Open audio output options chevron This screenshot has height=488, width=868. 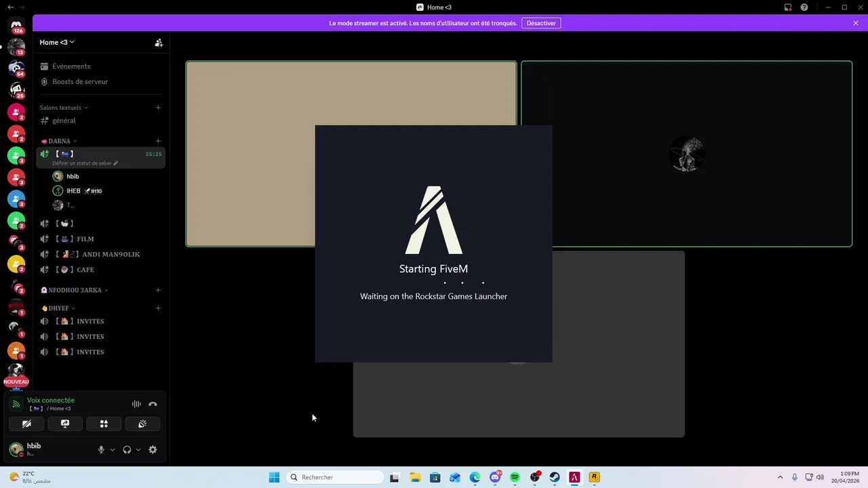(x=138, y=449)
